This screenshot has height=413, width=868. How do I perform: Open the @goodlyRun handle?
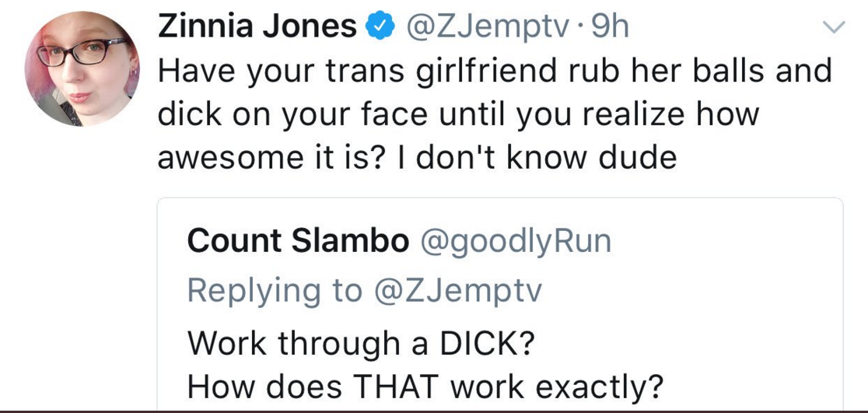(516, 243)
